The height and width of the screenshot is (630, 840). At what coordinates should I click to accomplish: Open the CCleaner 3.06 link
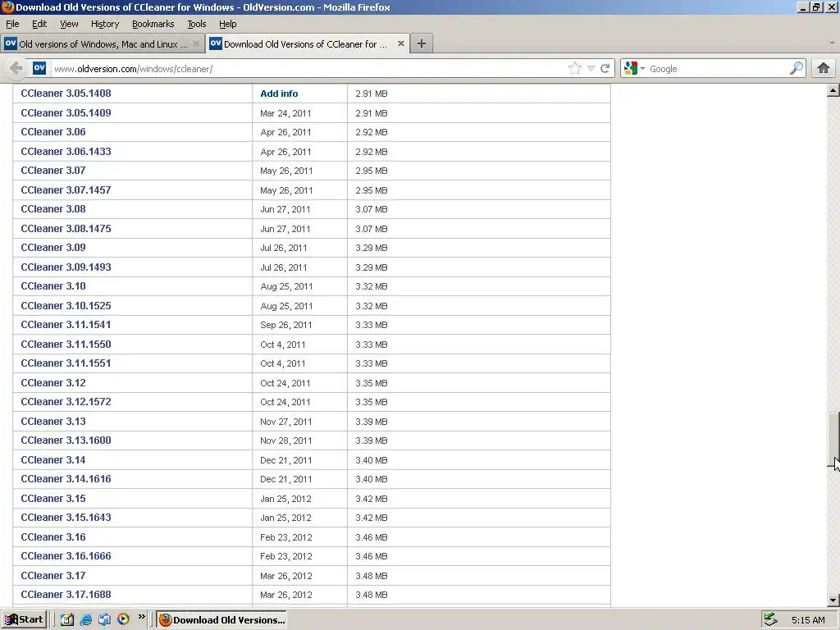53,132
